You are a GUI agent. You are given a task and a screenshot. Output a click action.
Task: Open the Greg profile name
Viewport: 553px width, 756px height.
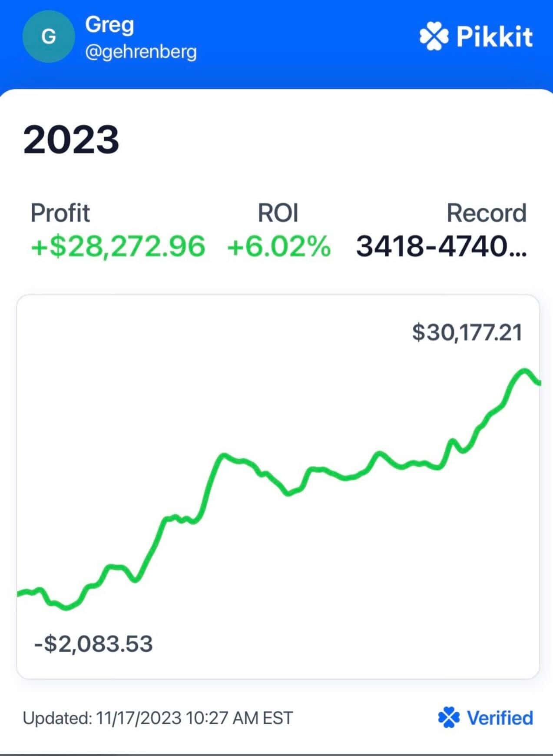click(x=109, y=24)
